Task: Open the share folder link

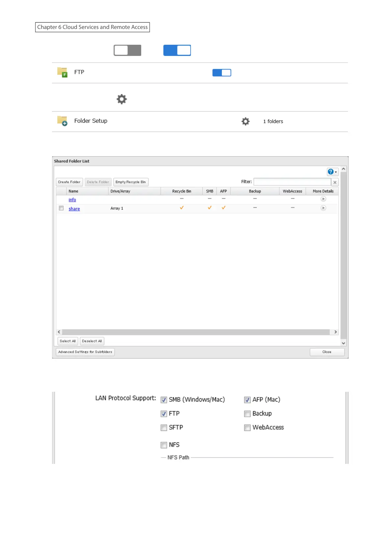Action: pyautogui.click(x=74, y=209)
